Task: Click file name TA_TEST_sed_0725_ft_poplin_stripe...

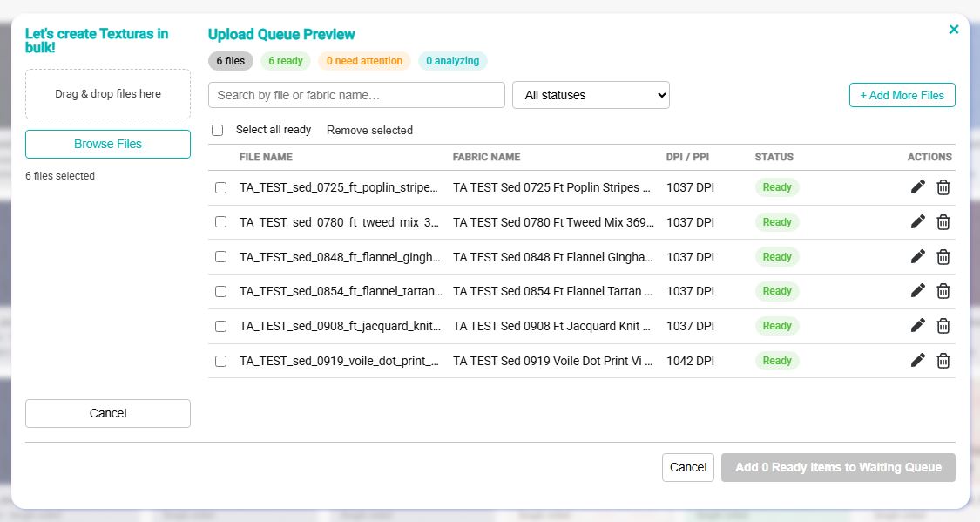Action: point(339,187)
